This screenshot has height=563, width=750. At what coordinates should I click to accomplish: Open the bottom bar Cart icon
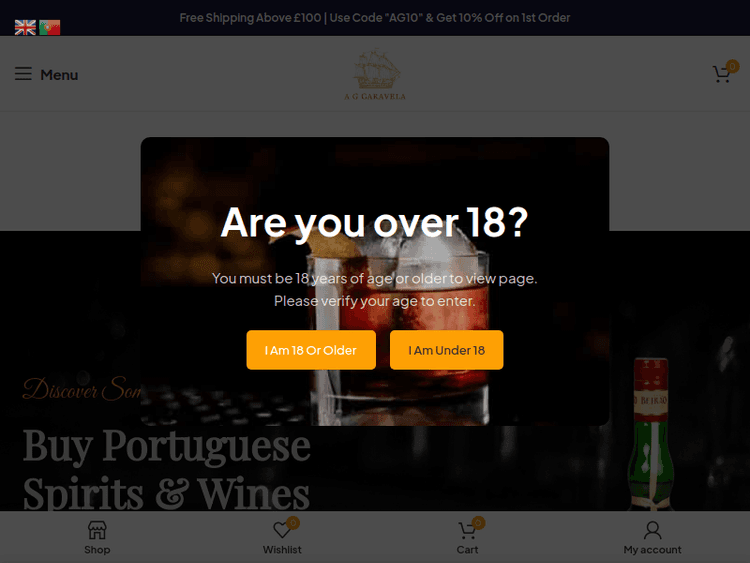click(467, 530)
